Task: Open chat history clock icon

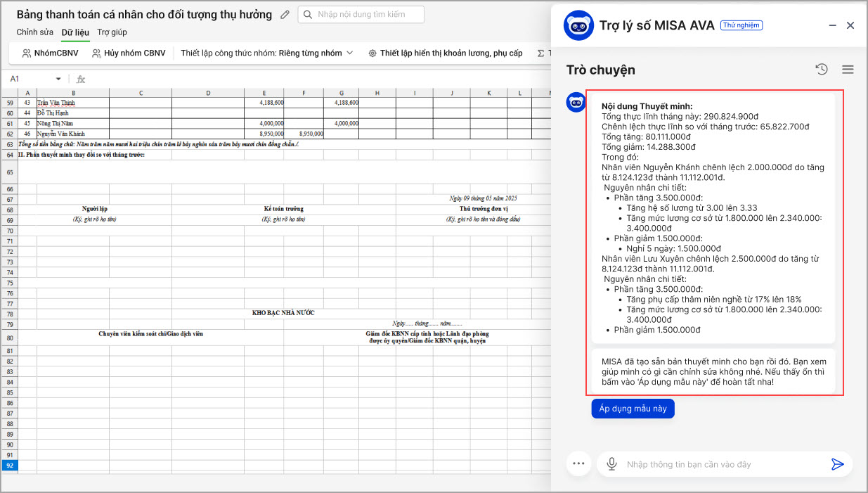Action: (x=822, y=69)
